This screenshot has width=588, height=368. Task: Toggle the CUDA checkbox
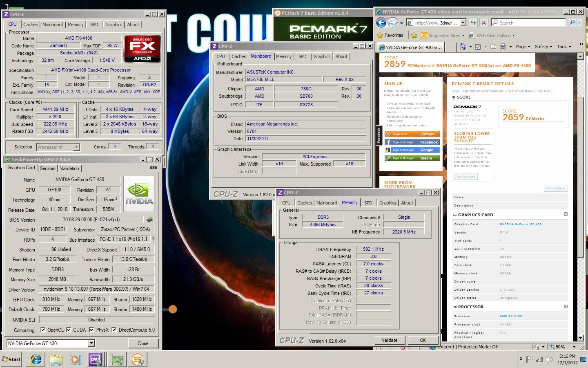69,330
